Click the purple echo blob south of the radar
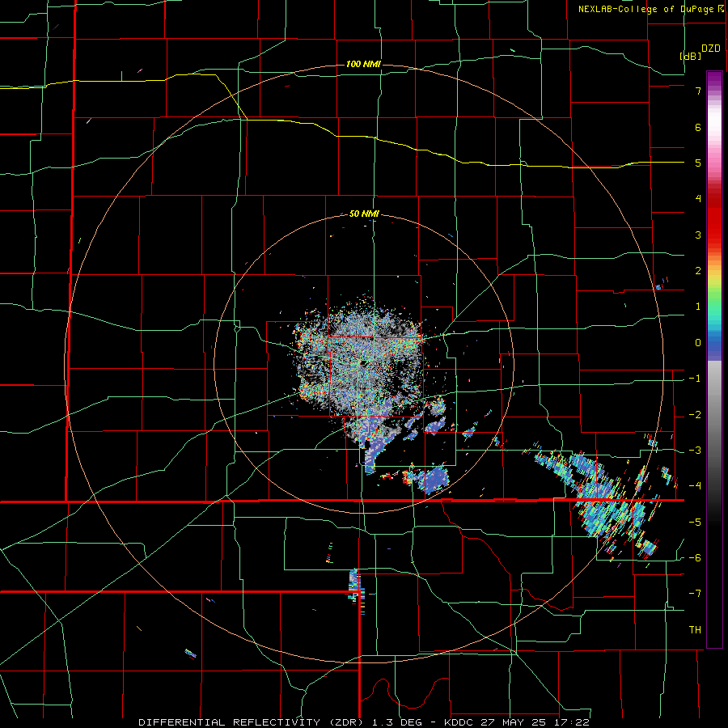The image size is (728, 728). 435,479
